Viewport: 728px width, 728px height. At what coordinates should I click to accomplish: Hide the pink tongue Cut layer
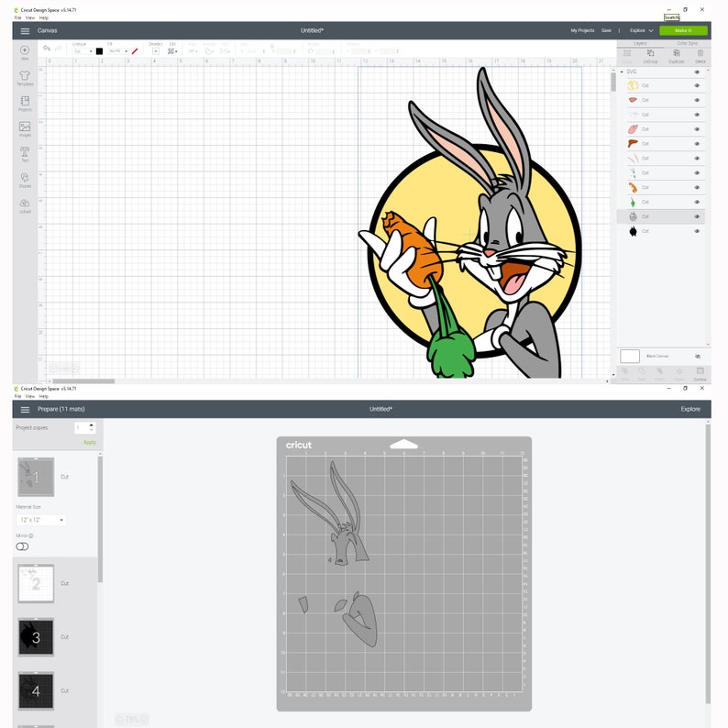(x=697, y=129)
